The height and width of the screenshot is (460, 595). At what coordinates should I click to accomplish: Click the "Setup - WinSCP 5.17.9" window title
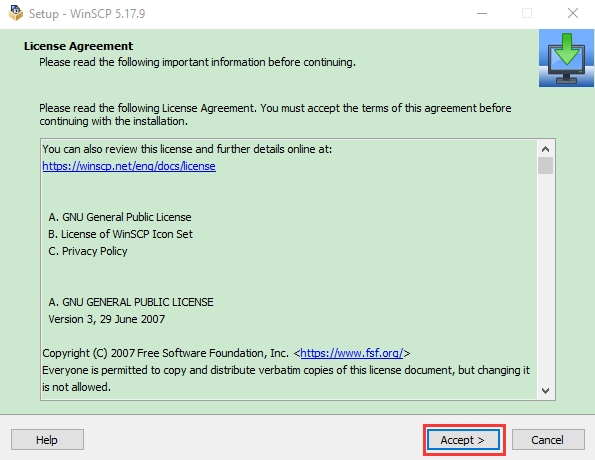(x=87, y=14)
